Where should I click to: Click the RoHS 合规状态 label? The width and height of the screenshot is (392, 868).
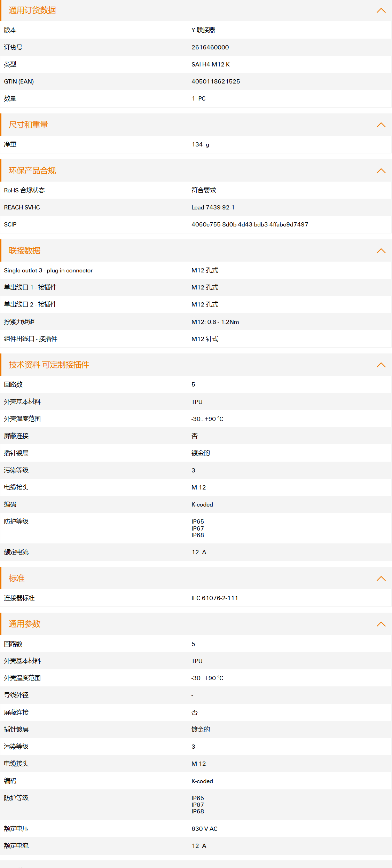tap(24, 190)
